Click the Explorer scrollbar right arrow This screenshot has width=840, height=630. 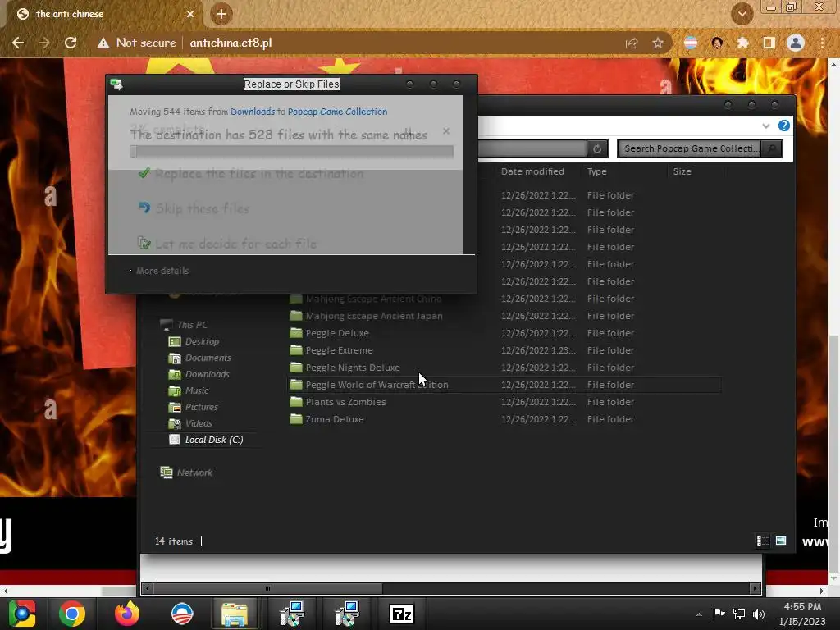coord(756,588)
